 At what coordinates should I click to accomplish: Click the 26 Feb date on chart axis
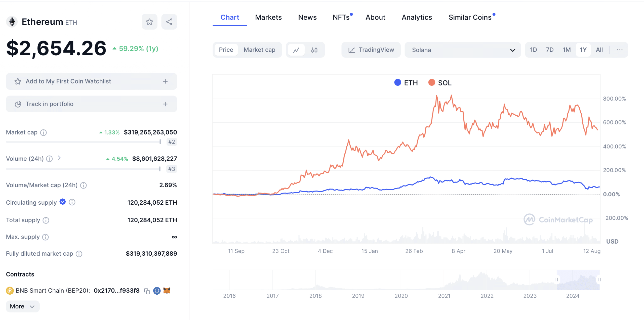click(x=414, y=251)
